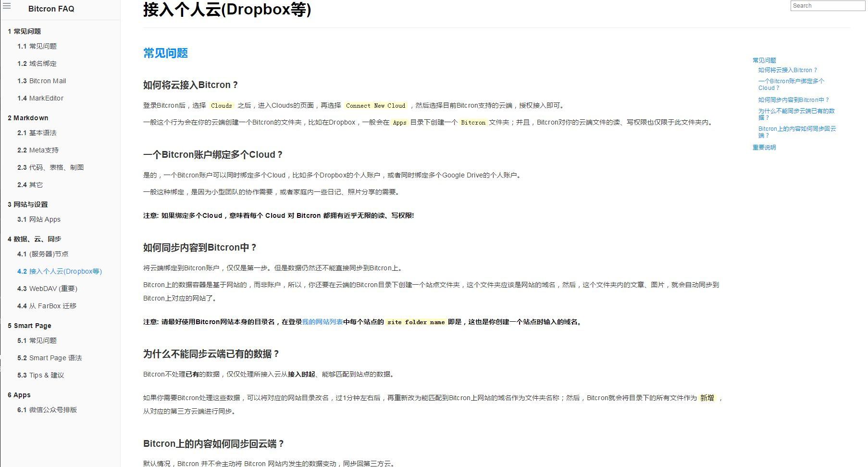The height and width of the screenshot is (467, 868).
Task: Open 5.2 Smart Page 语法 page
Action: [50, 358]
